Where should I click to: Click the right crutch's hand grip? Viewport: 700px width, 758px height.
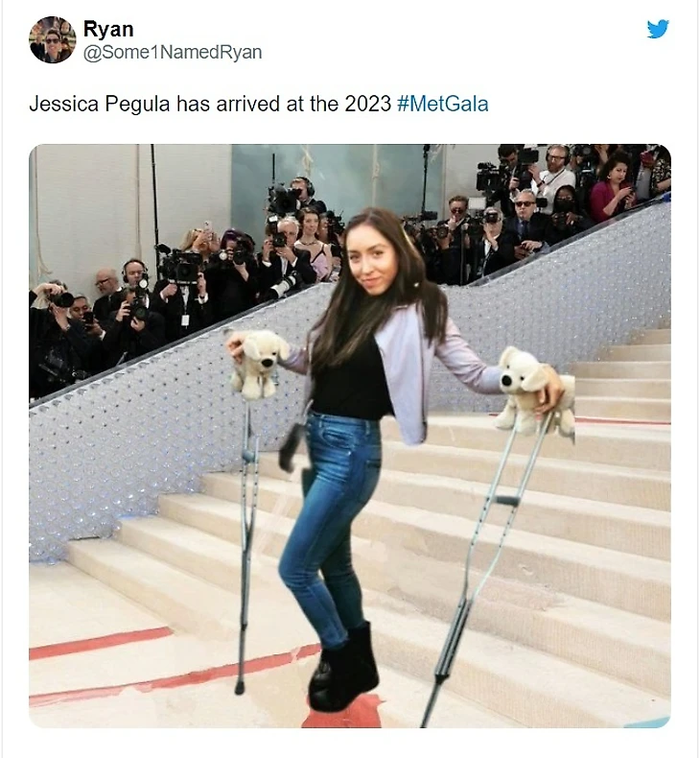(x=506, y=500)
